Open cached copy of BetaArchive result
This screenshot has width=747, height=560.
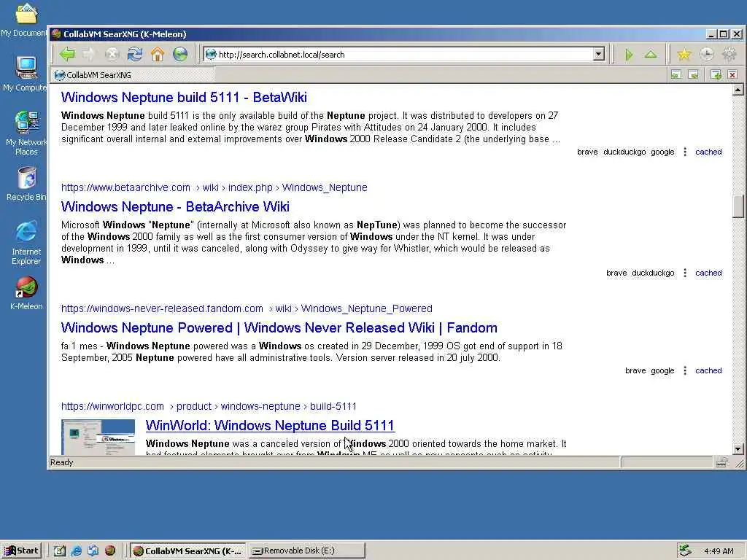[708, 273]
